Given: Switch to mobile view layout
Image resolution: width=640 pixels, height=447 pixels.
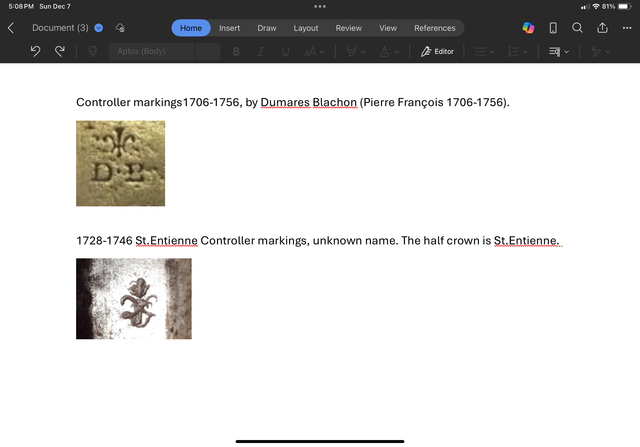Looking at the screenshot, I should tap(553, 28).
